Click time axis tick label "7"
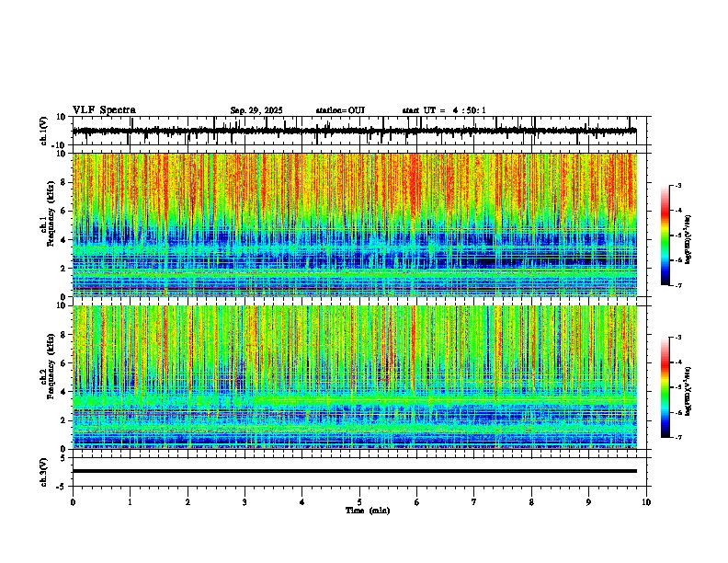This screenshot has width=728, height=563. click(x=474, y=502)
